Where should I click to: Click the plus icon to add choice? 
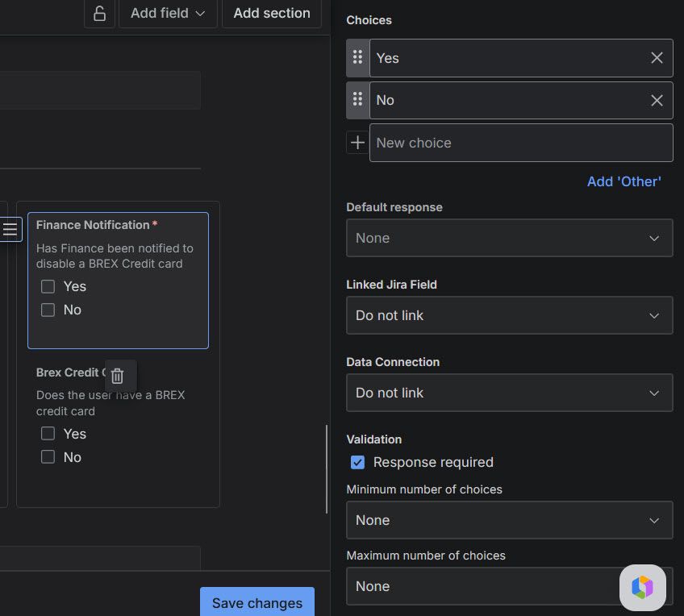[x=357, y=143]
